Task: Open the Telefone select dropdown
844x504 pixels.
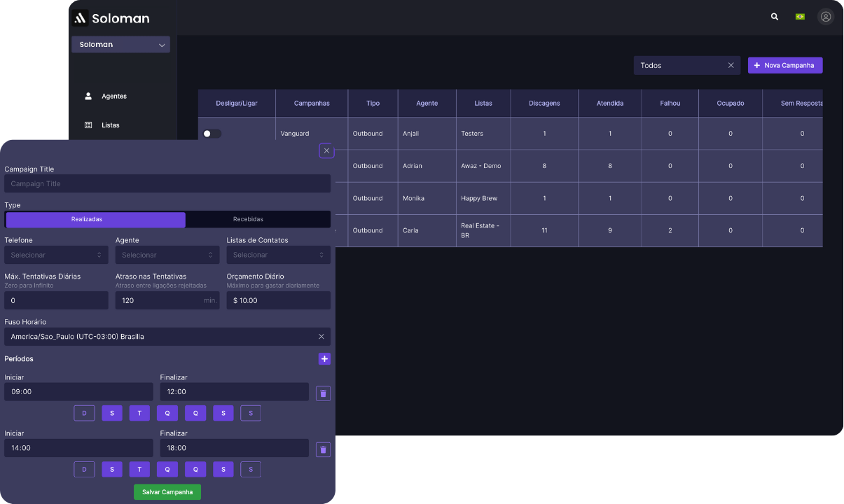Action: pos(56,255)
